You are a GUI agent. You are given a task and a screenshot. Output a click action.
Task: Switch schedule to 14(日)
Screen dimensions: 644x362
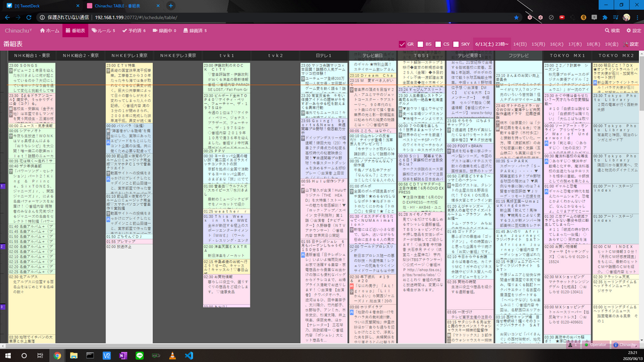519,45
